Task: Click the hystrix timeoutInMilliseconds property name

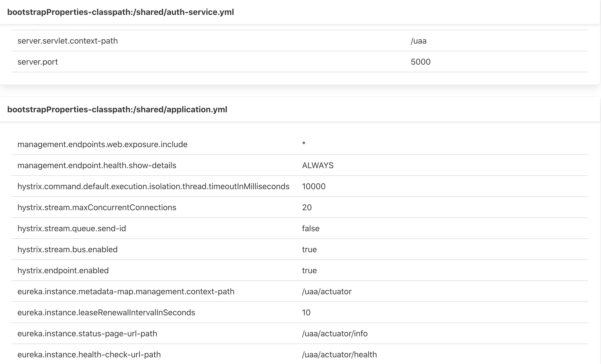Action: pyautogui.click(x=153, y=186)
